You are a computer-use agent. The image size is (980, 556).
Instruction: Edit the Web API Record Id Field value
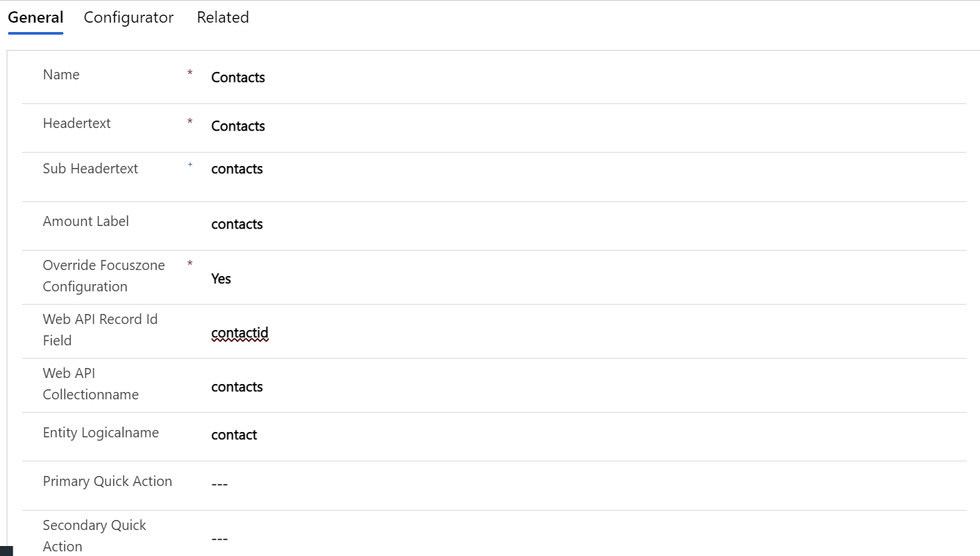(239, 333)
